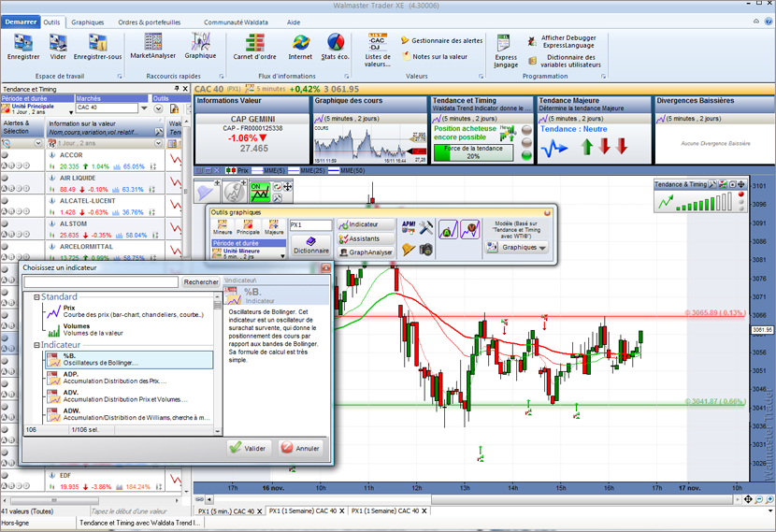The image size is (776, 532).
Task: Click the Vider workspace icon
Action: coord(58,47)
